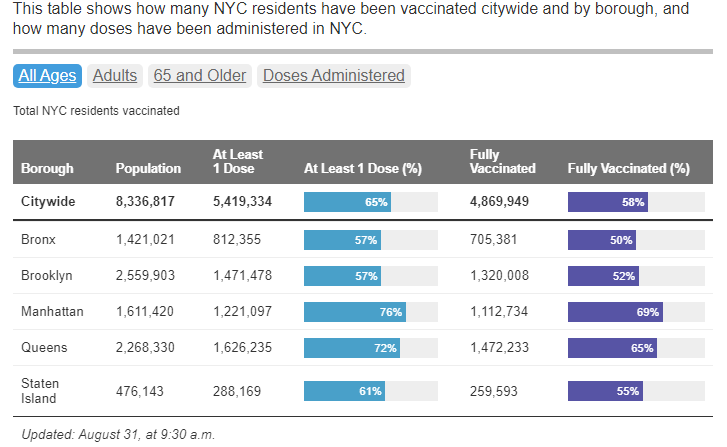Click the Citywide 65% blue bar
727x447 pixels.
click(x=347, y=202)
